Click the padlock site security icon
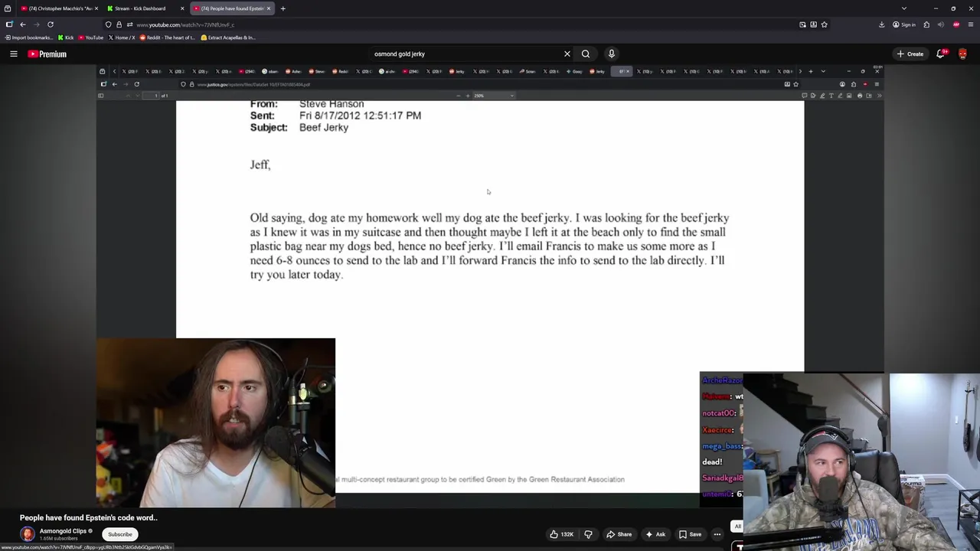 (119, 24)
